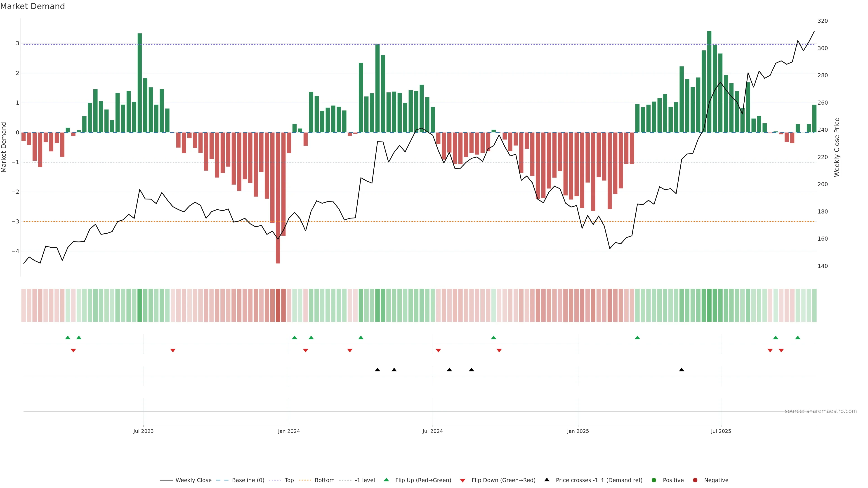Click the Jul 2023 axis label
The width and height of the screenshot is (868, 488).
[143, 431]
